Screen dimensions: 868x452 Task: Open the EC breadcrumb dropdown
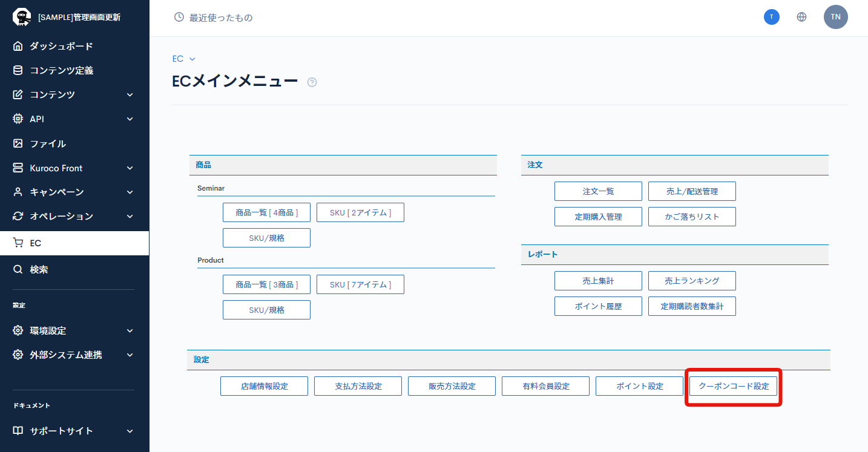pos(184,59)
